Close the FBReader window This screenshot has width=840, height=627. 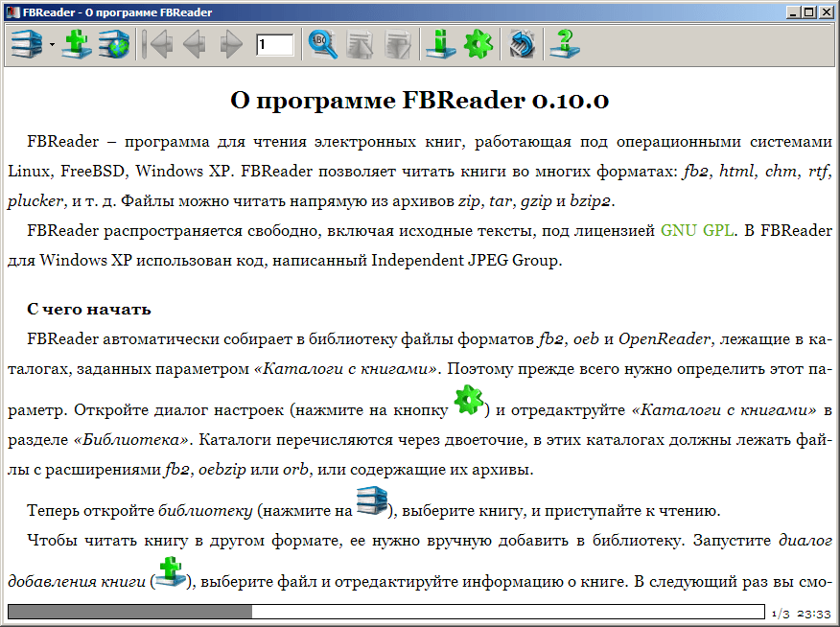[826, 12]
